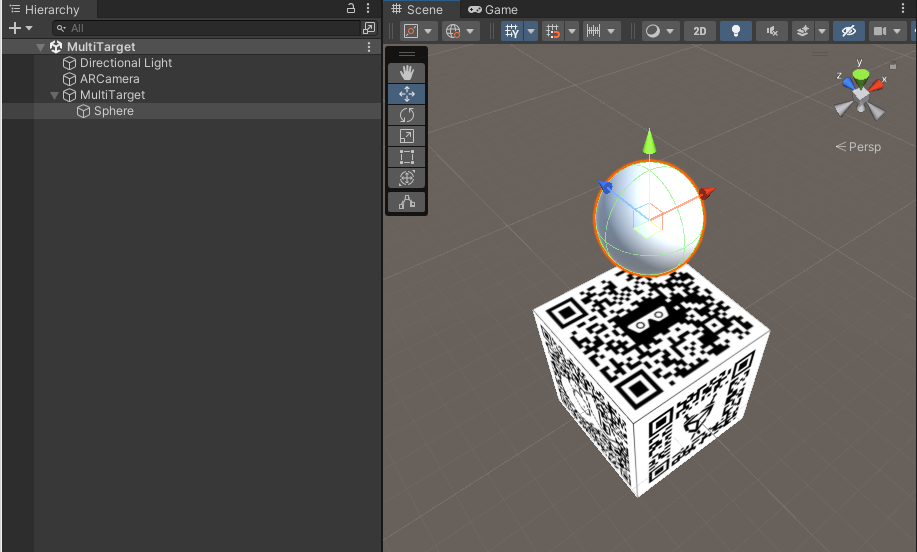Collapse the MultiTarget game object
The height and width of the screenshot is (552, 917).
[x=54, y=95]
